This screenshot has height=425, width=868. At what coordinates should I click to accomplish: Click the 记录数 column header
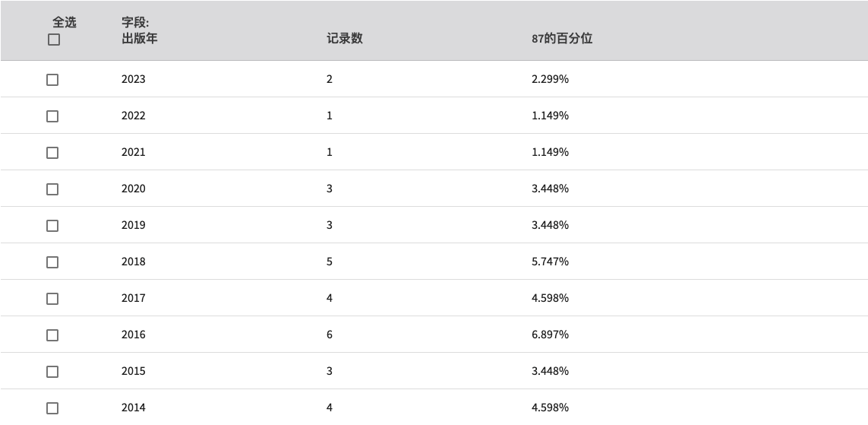point(344,38)
